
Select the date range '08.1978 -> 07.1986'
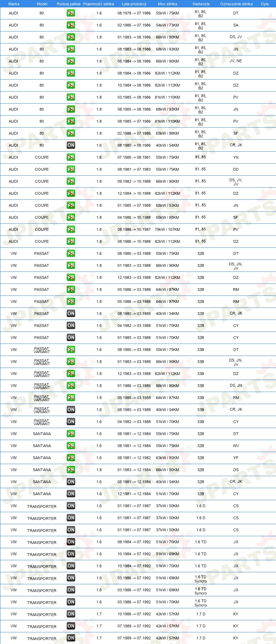pos(134,13)
